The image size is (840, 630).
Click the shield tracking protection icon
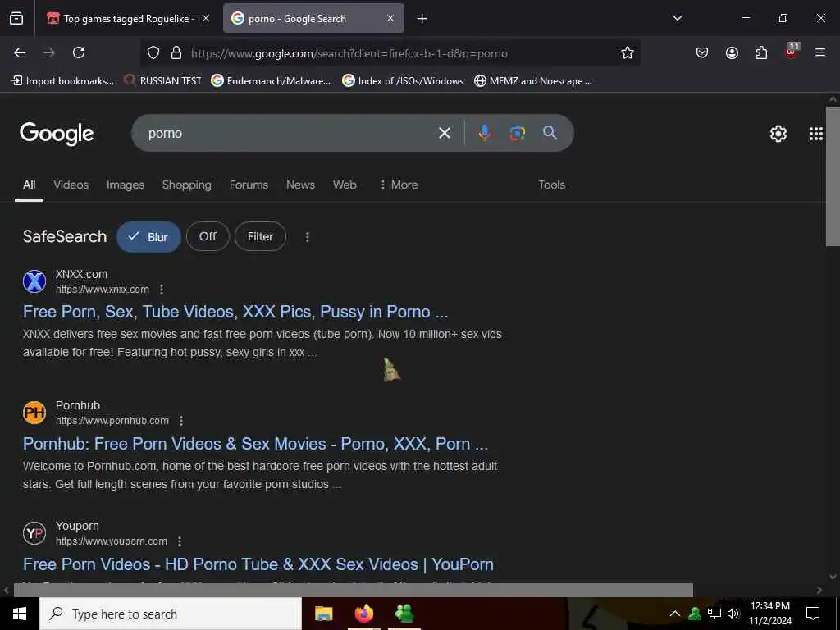(153, 53)
